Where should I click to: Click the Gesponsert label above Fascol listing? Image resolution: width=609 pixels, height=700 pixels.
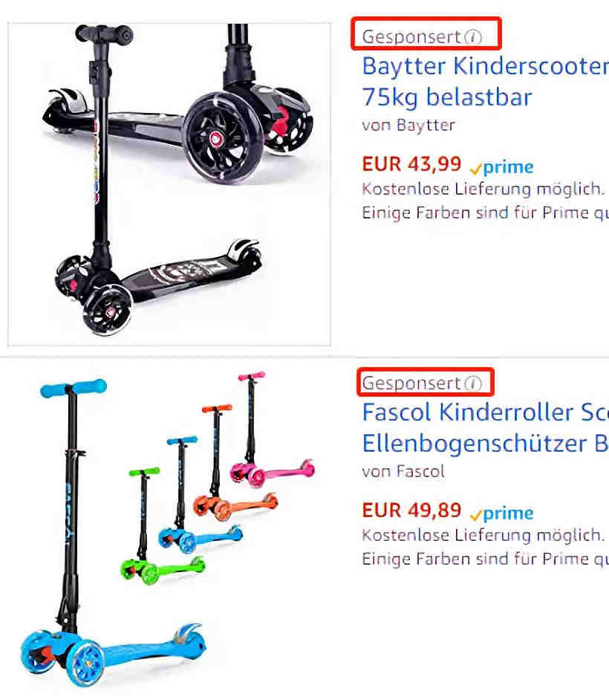pos(411,383)
